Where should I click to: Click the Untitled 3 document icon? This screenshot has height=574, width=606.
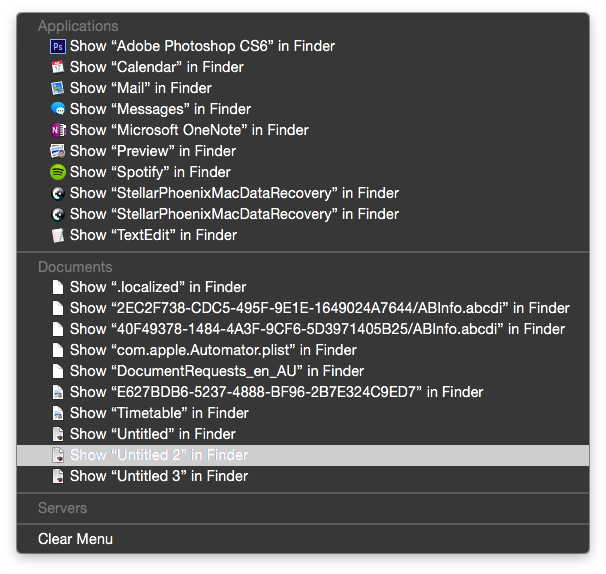coord(58,476)
